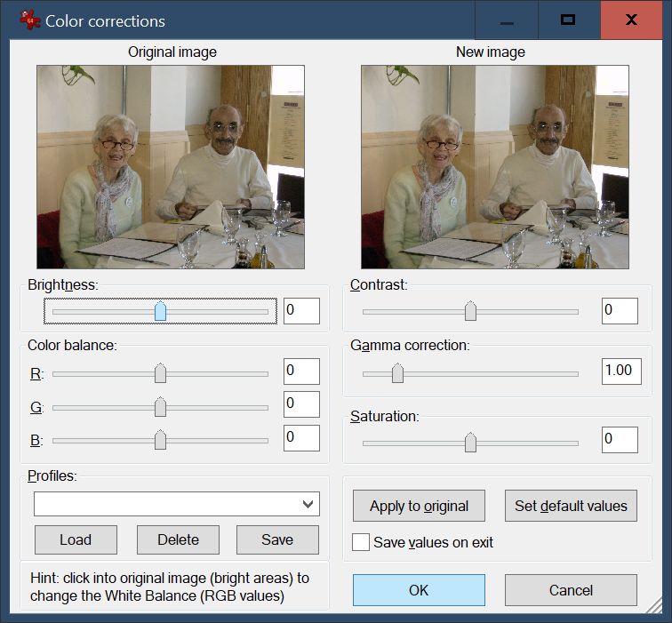Confirm changes with the OK button
Viewport: 672px width, 623px height.
(419, 590)
